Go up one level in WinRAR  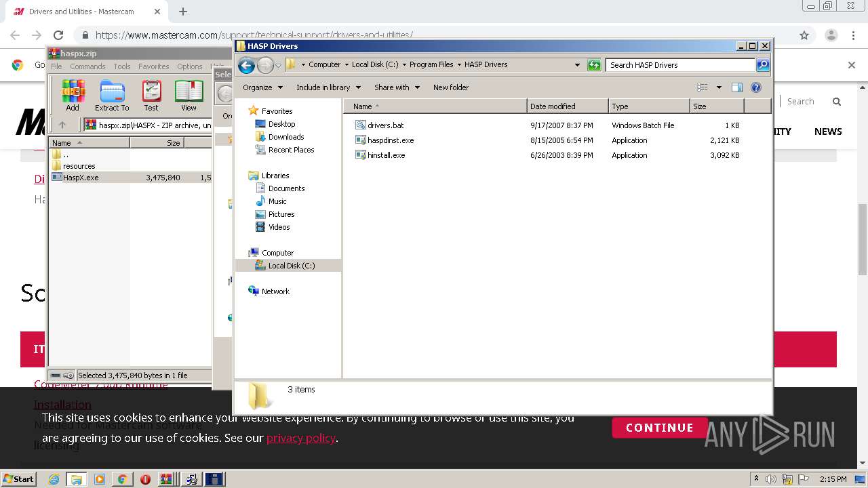(62, 125)
